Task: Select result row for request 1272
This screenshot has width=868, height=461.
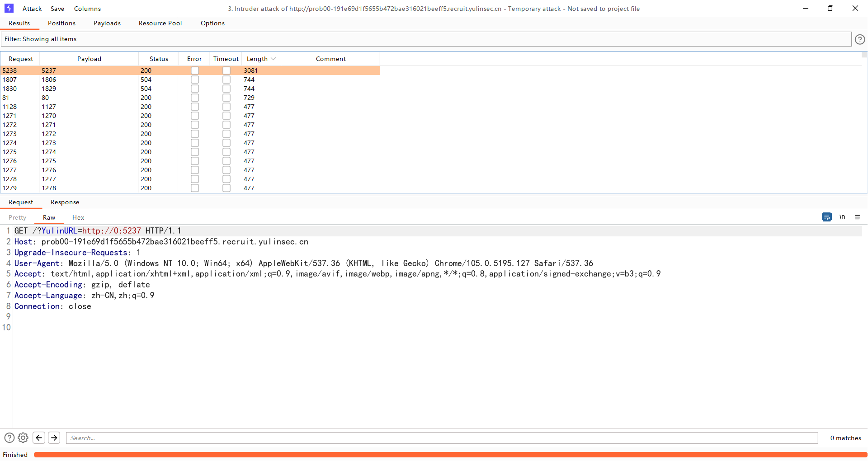Action: click(190, 125)
